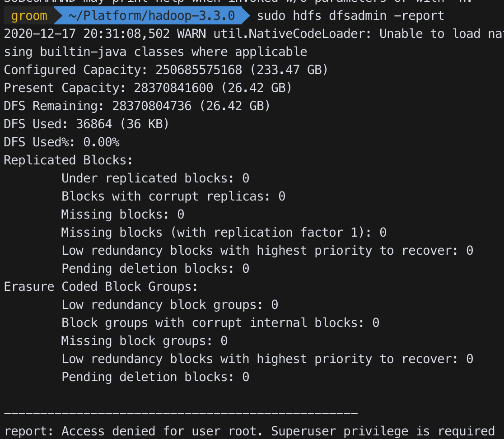Click the blue ~/Platform/hadoop-3.3.0 path segment

(152, 16)
